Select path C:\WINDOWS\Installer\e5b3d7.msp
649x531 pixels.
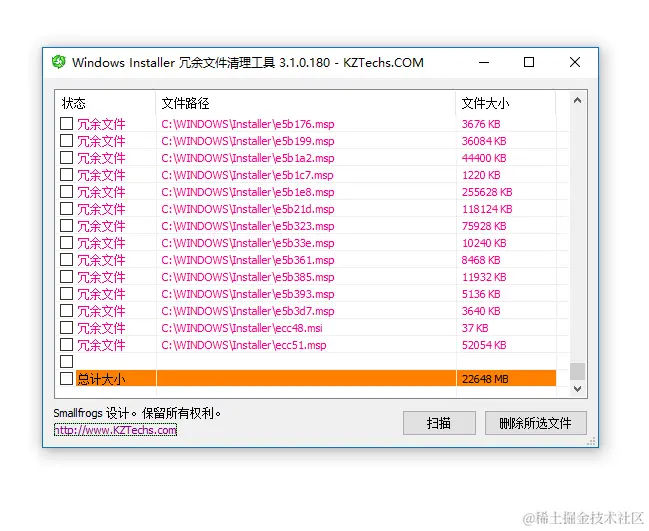pyautogui.click(x=248, y=311)
